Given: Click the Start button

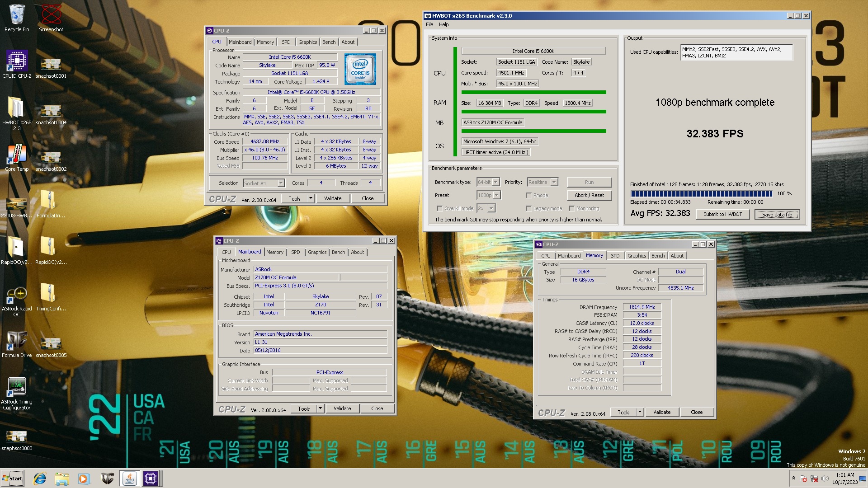Looking at the screenshot, I should tap(12, 479).
